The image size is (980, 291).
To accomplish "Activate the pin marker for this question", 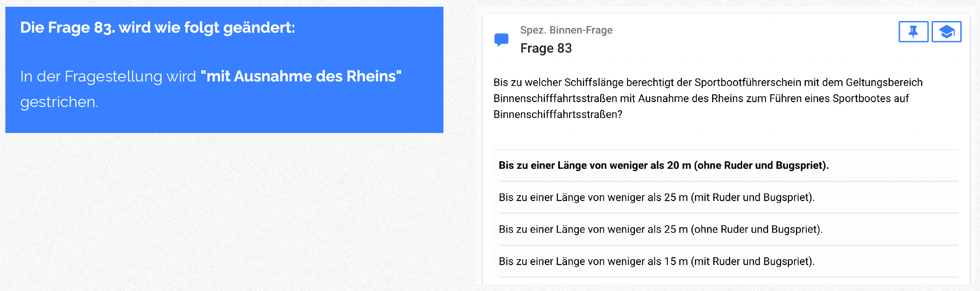I will tap(913, 31).
